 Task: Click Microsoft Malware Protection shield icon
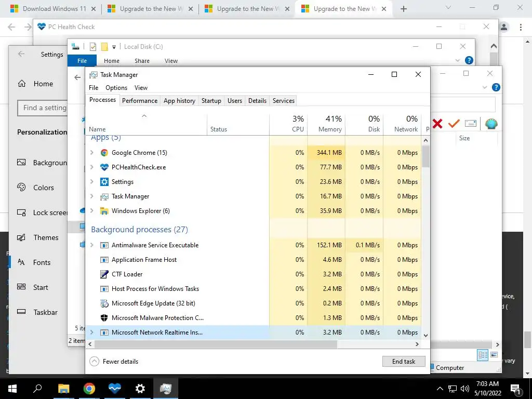(x=104, y=318)
